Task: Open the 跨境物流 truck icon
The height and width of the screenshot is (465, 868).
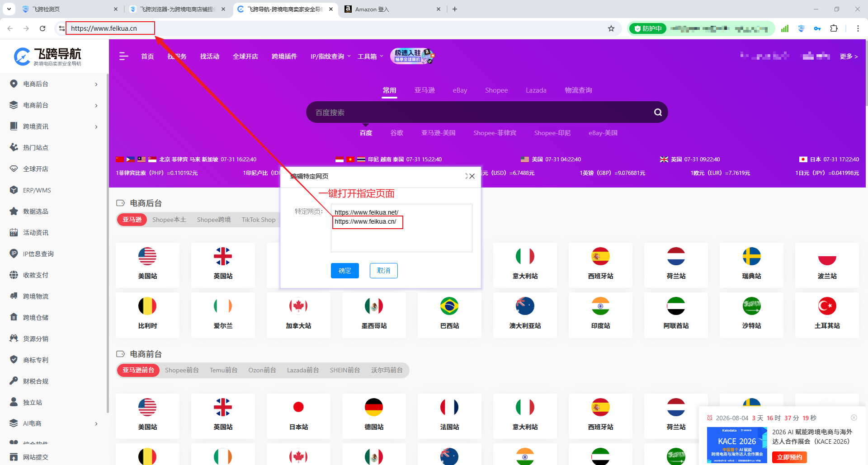Action: pyautogui.click(x=14, y=296)
